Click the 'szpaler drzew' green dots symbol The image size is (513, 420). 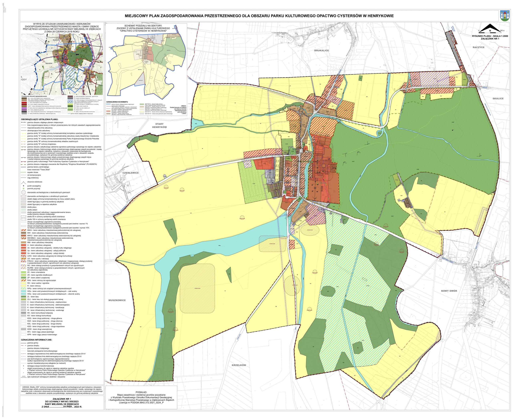23,172
